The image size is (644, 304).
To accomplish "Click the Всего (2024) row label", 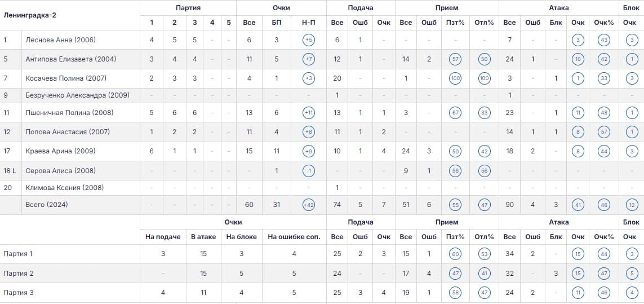I will [x=46, y=204].
